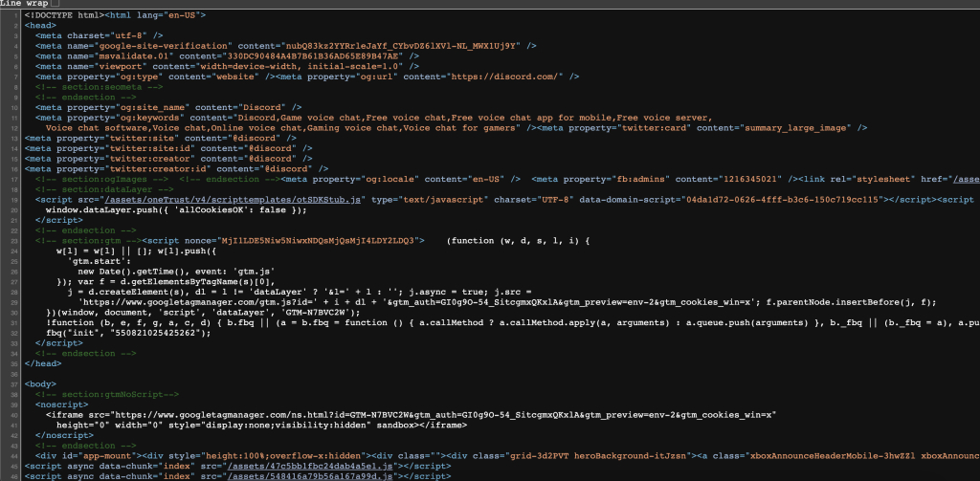The width and height of the screenshot is (980, 481).
Task: Click the fbq init call on line 32
Action: (x=129, y=333)
